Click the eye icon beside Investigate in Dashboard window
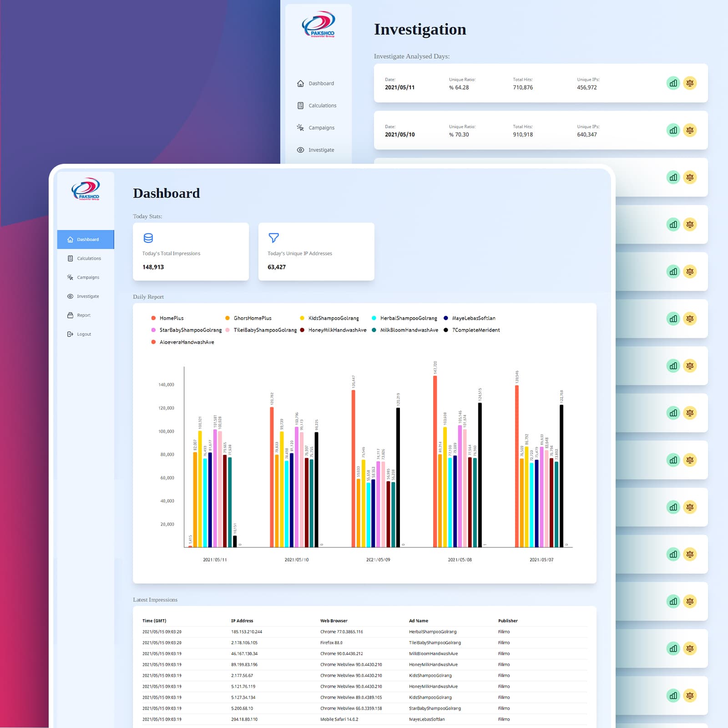 coord(70,296)
